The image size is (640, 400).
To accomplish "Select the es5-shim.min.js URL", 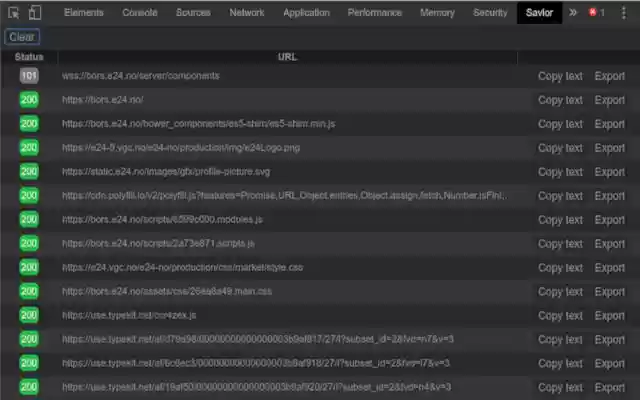I will pos(199,124).
